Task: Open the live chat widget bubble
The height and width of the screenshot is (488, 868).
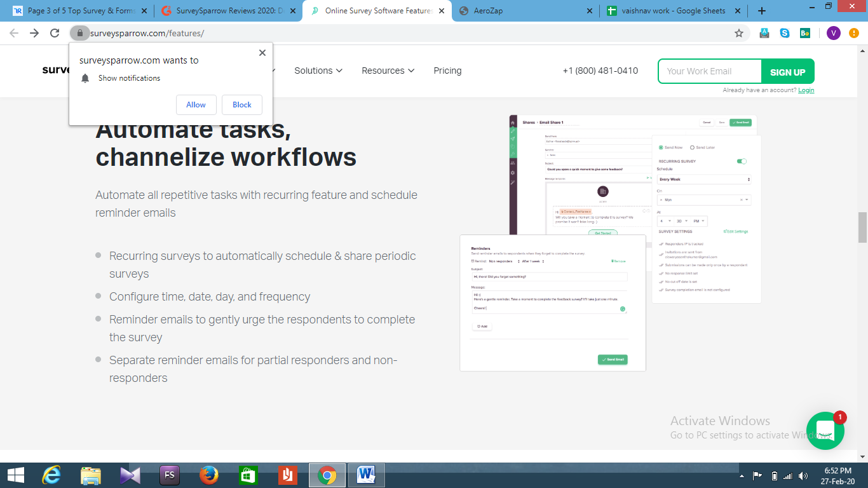Action: tap(825, 431)
